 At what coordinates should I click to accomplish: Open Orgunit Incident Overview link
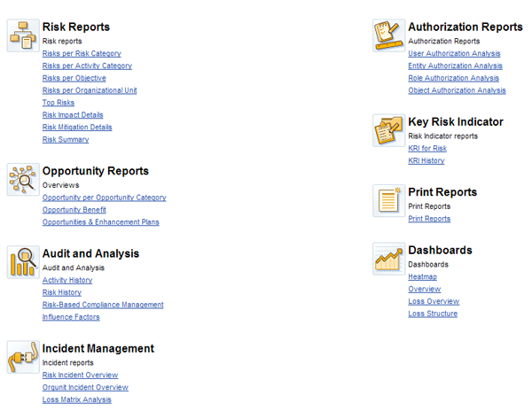coord(85,387)
